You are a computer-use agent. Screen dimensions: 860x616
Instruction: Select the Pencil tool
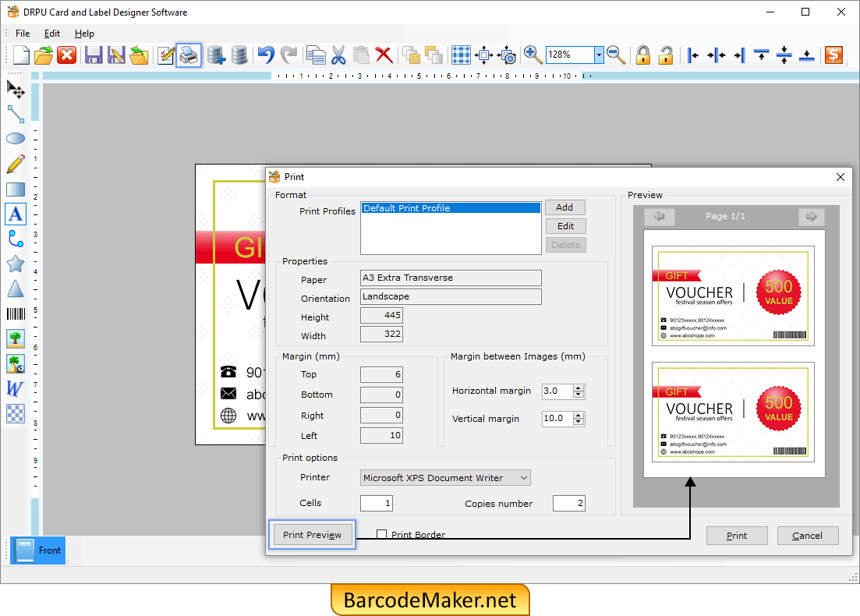tap(16, 164)
